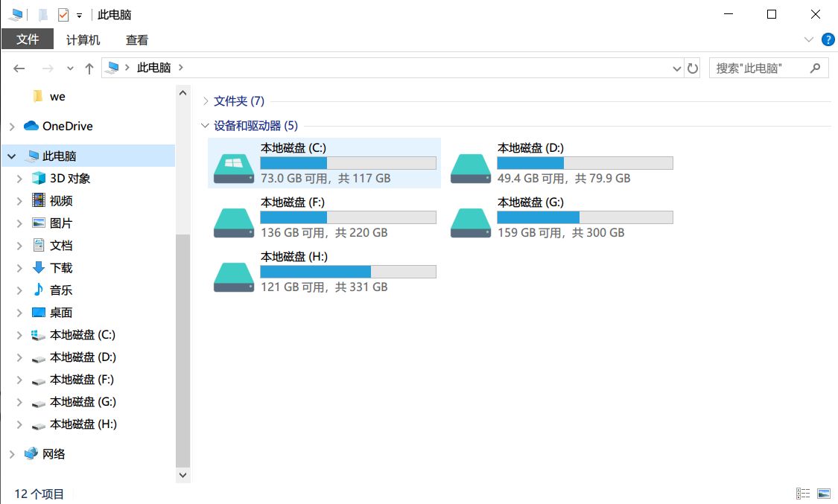The height and width of the screenshot is (504, 838).
Task: Click the computer icon in the address bar
Action: (x=112, y=67)
